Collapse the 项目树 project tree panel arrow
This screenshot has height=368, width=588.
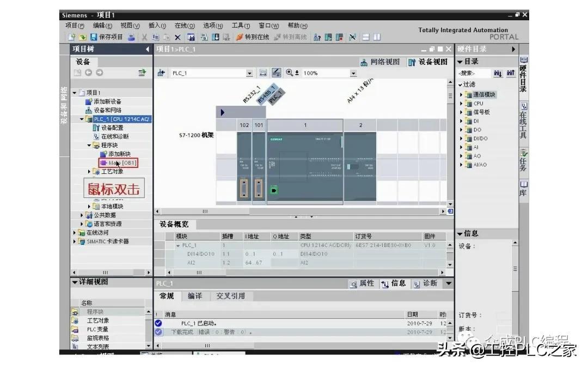[148, 49]
